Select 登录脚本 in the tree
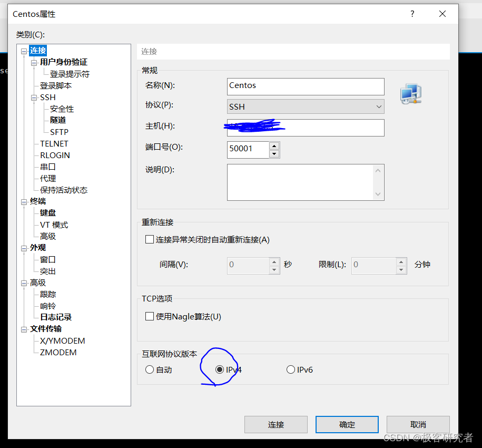Image resolution: width=482 pixels, height=448 pixels. click(x=56, y=86)
